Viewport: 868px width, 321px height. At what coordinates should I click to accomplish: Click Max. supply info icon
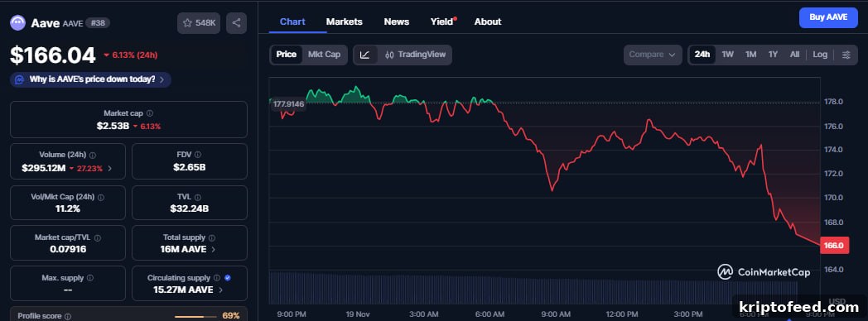click(x=89, y=278)
